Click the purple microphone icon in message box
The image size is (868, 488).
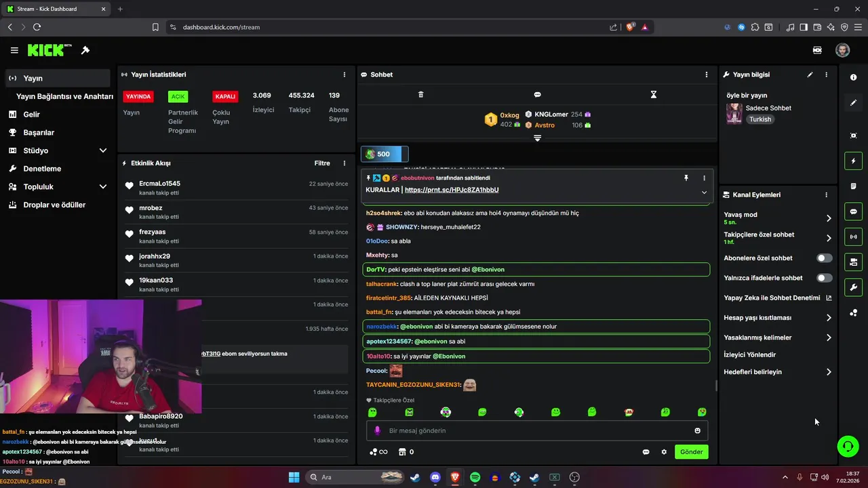coord(378,430)
